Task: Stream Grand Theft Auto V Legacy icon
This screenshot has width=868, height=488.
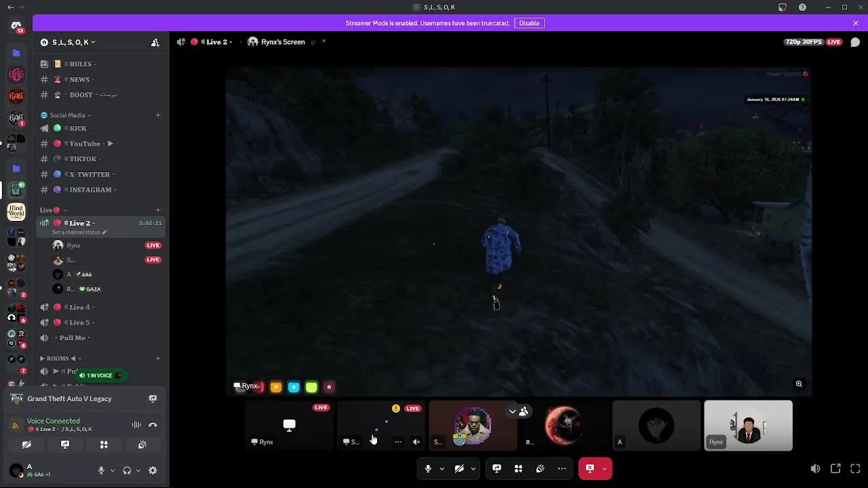Action: (x=153, y=399)
